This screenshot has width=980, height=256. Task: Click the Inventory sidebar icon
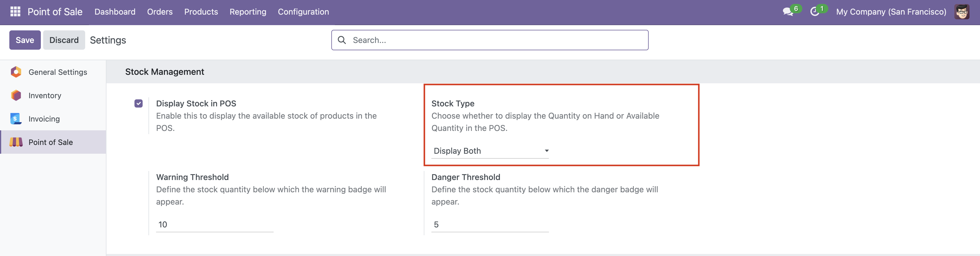tap(16, 96)
